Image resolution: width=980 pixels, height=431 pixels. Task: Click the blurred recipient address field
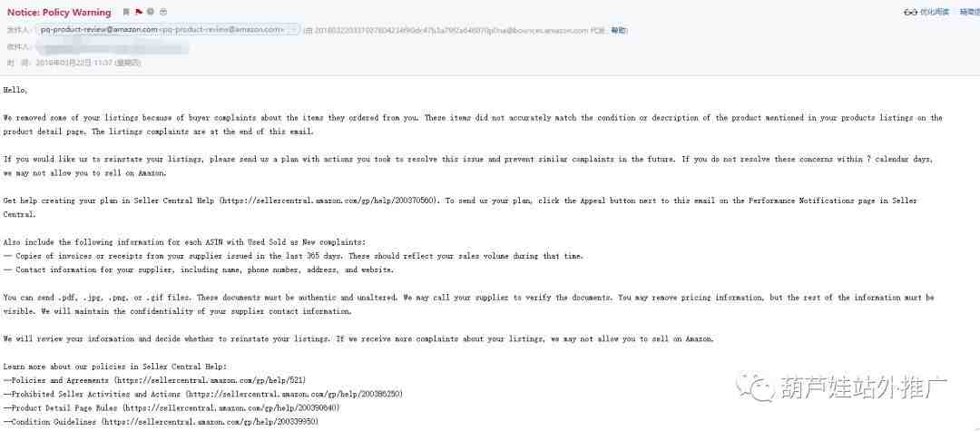coord(113,47)
